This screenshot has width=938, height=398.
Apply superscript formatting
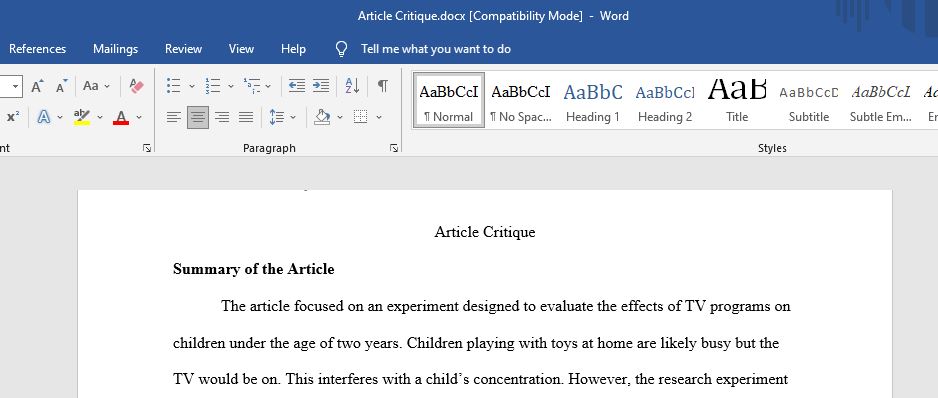click(x=13, y=117)
